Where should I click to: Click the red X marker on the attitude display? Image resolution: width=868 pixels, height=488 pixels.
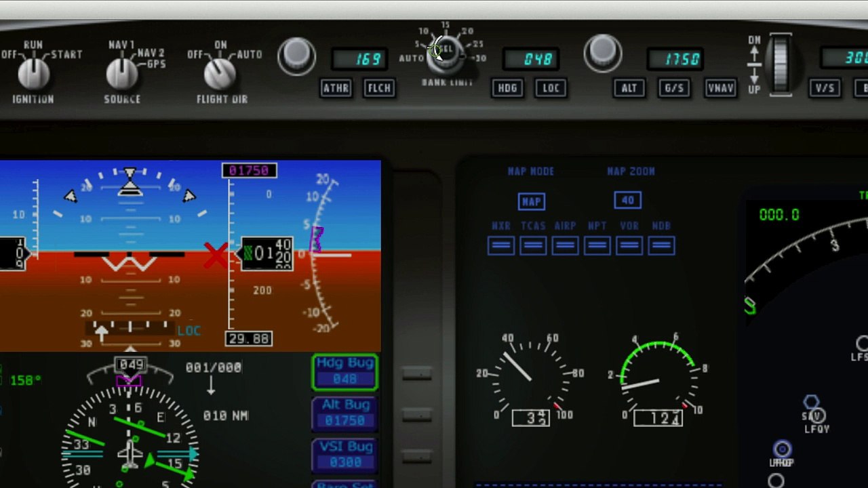tap(216, 256)
